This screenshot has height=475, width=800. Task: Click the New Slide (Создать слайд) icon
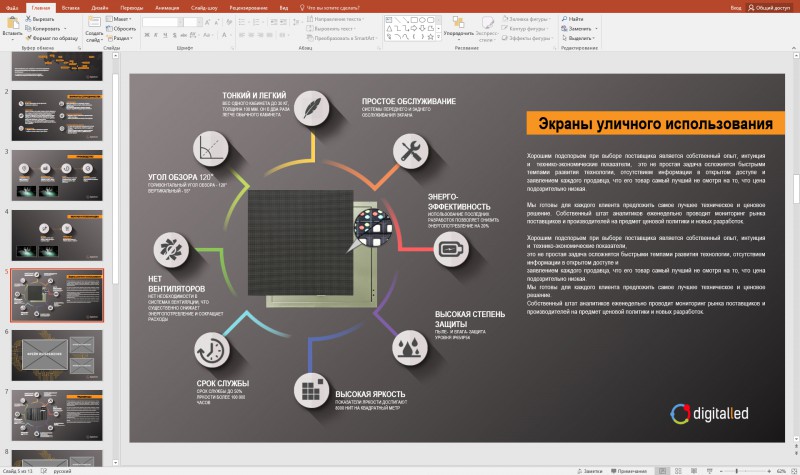click(x=94, y=22)
